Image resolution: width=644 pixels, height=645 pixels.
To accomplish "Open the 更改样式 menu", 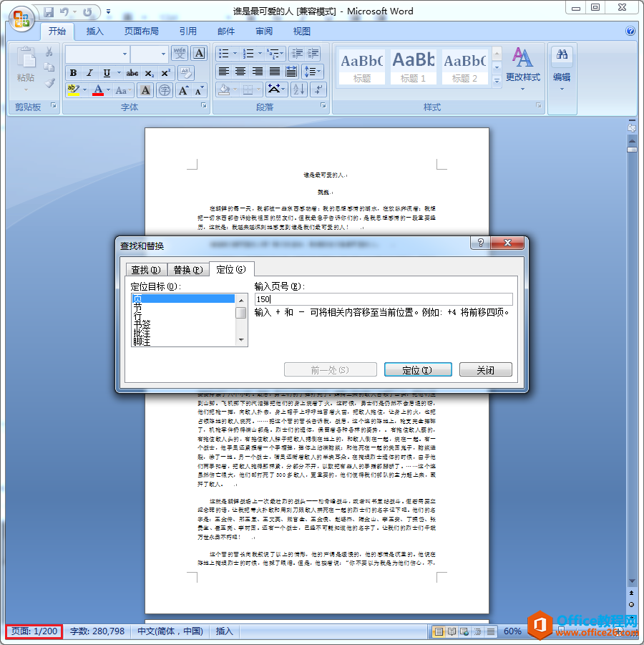I will [522, 68].
